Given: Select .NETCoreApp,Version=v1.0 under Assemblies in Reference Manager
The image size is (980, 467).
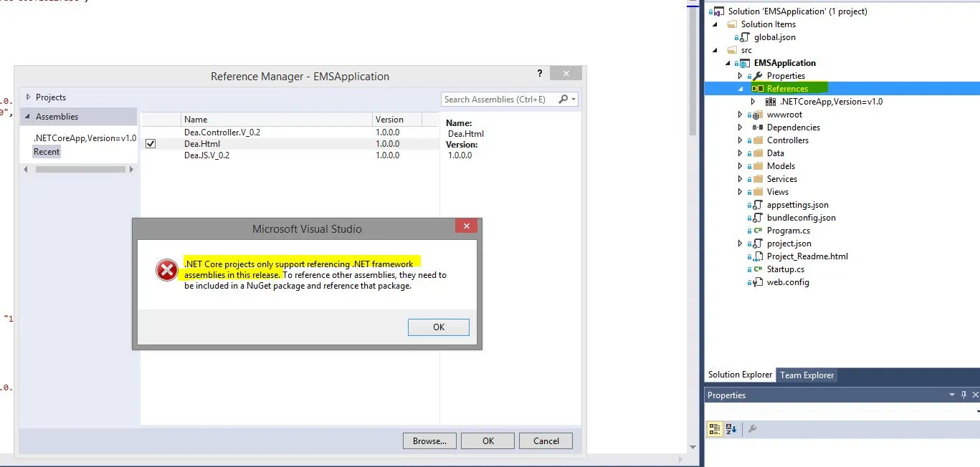Looking at the screenshot, I should [85, 138].
